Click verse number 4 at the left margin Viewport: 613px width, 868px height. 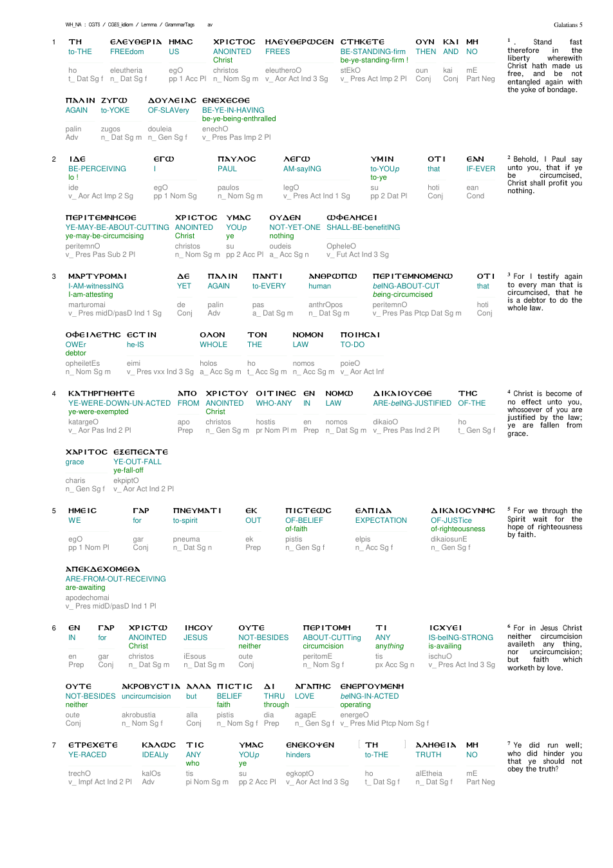(x=54, y=394)
